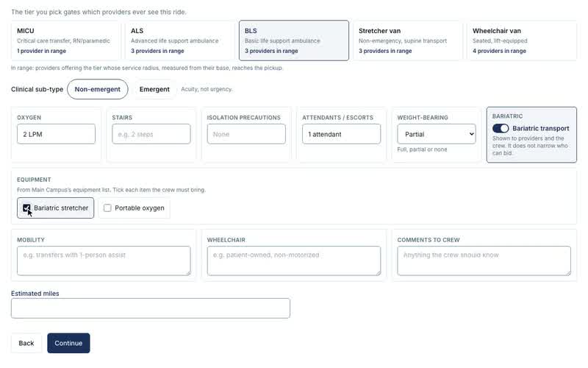Focus the Stairs input field
This screenshot has width=588, height=368.
[151, 134]
